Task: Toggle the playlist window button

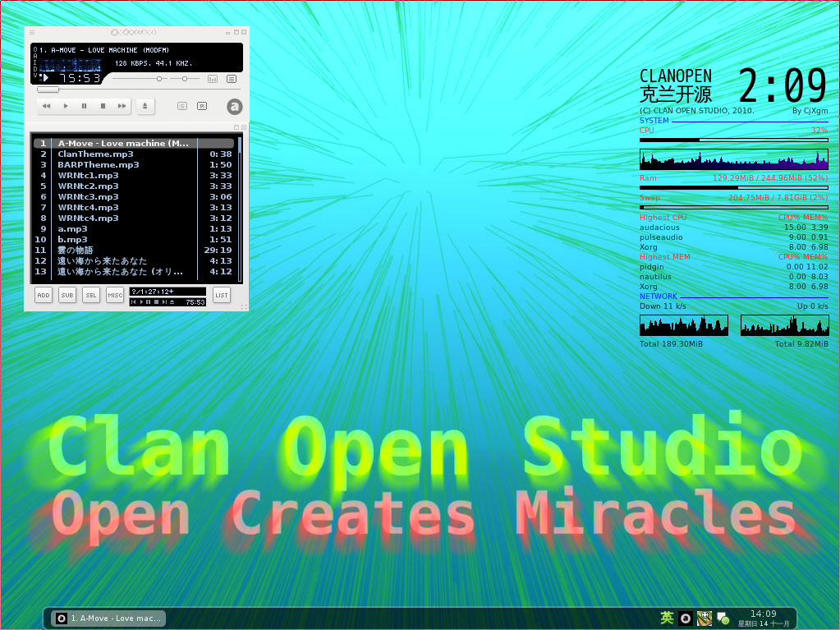Action: (x=232, y=79)
